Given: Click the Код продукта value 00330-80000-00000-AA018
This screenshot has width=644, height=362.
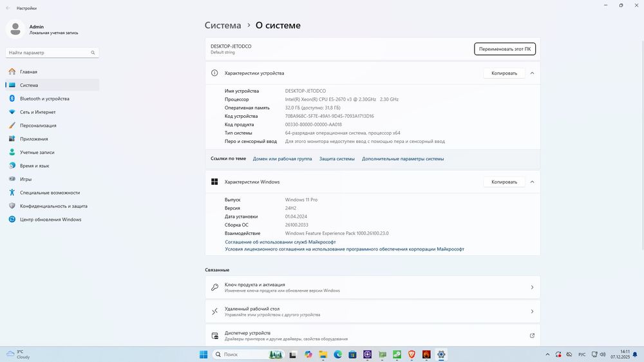Looking at the screenshot, I should pyautogui.click(x=314, y=124).
